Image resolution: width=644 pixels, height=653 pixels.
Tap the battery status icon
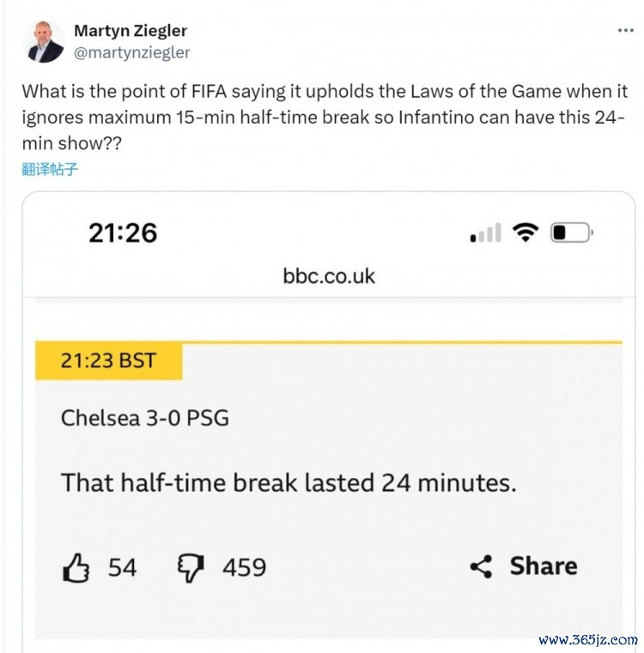[x=572, y=232]
